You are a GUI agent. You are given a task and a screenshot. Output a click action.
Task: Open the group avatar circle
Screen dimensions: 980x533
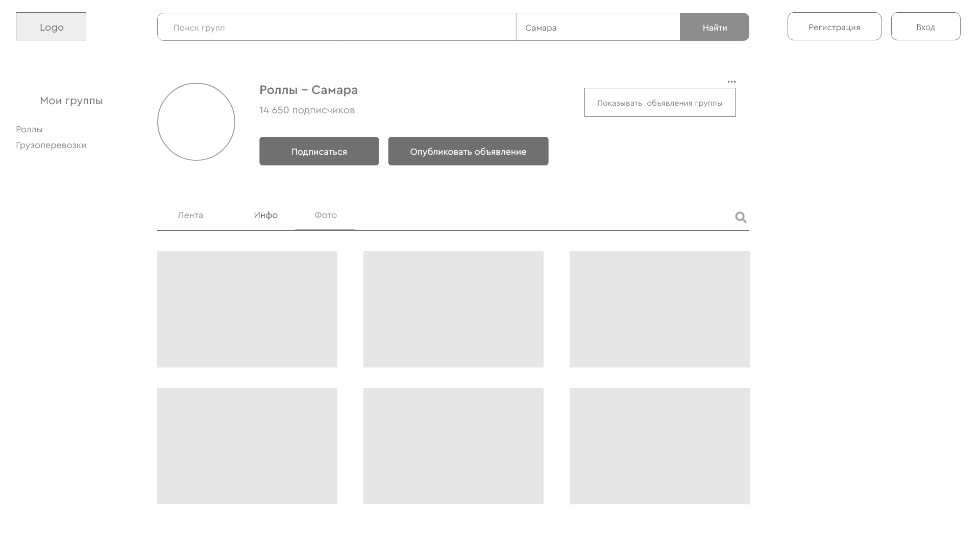click(x=196, y=122)
